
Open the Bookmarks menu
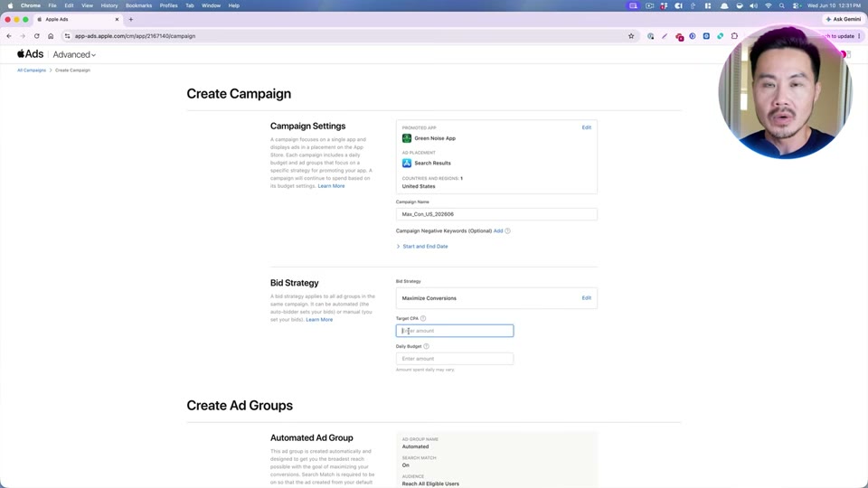[x=138, y=5]
